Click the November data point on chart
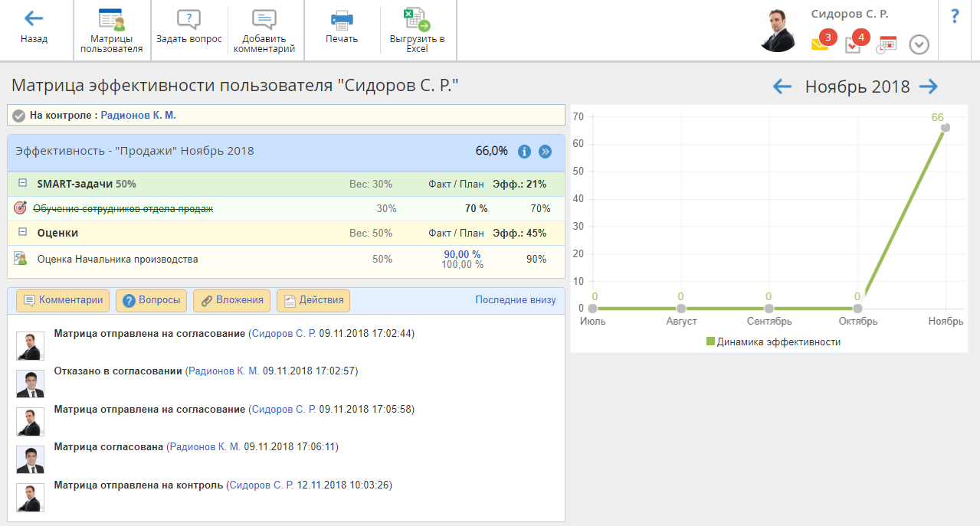Image resolution: width=980 pixels, height=526 pixels. (x=946, y=128)
